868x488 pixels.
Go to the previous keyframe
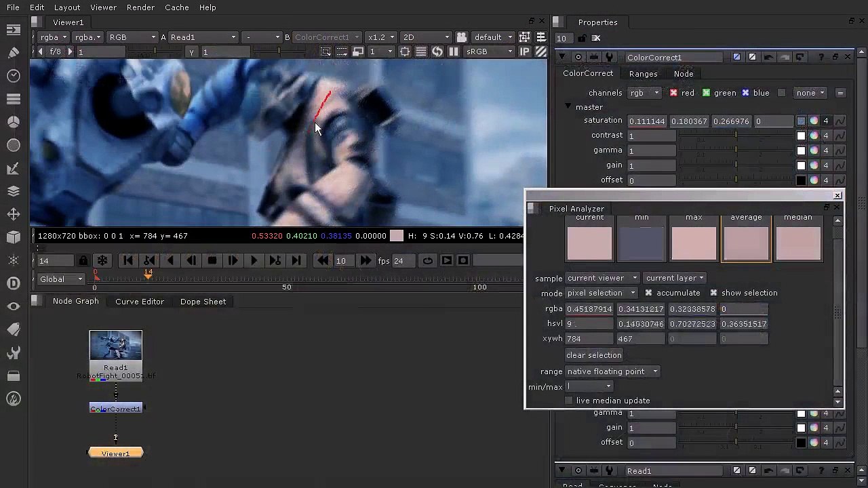149,261
